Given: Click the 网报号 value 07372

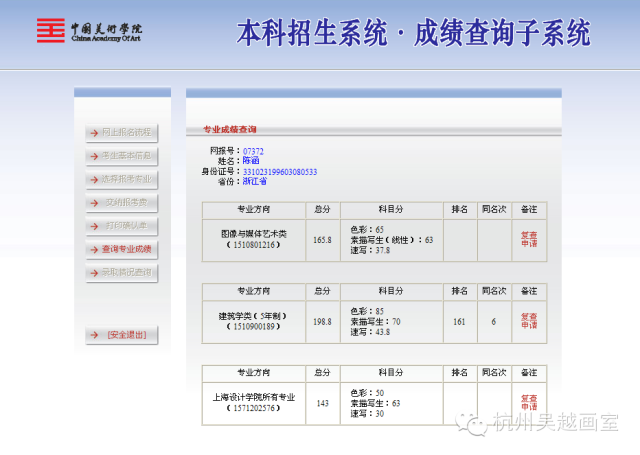Looking at the screenshot, I should coord(253,151).
